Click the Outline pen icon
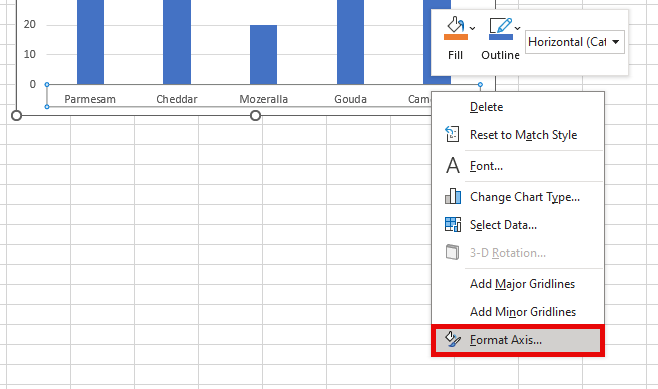 tap(500, 25)
